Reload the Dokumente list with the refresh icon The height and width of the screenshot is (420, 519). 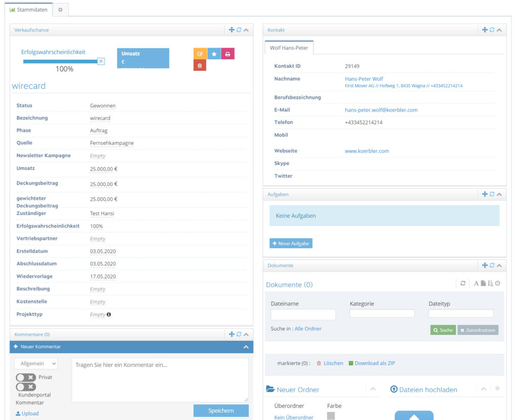click(x=463, y=283)
